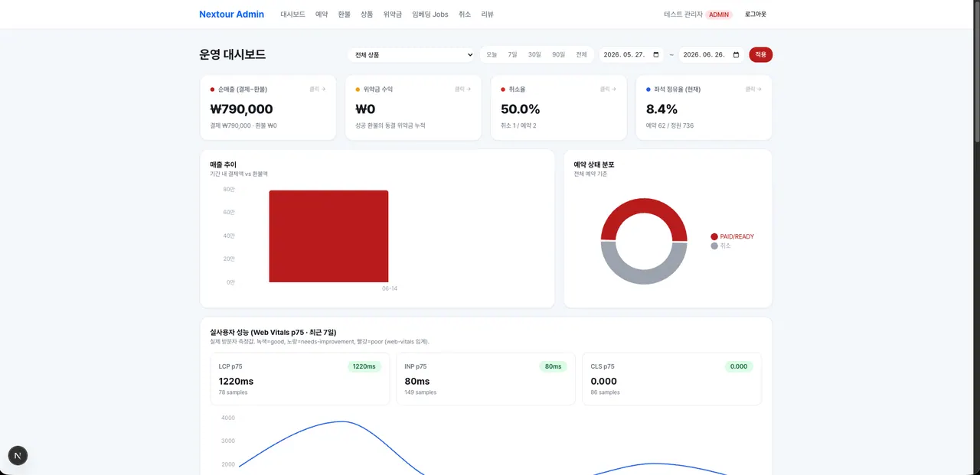
Task: Apply filters with the 적용 button
Action: click(760, 55)
